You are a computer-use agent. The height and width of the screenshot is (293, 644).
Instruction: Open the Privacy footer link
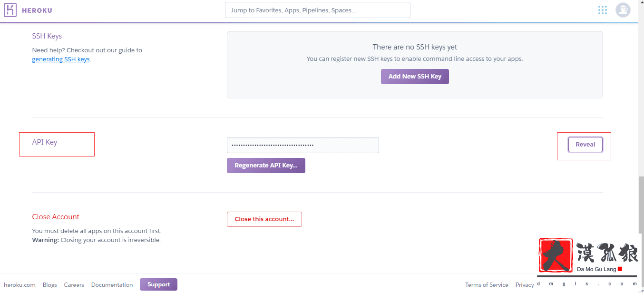pyautogui.click(x=524, y=285)
